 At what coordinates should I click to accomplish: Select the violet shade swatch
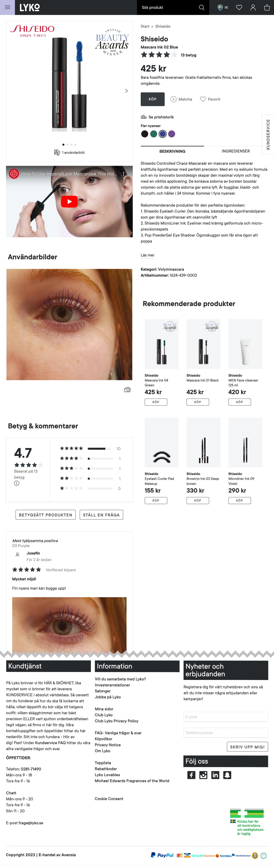click(x=172, y=134)
